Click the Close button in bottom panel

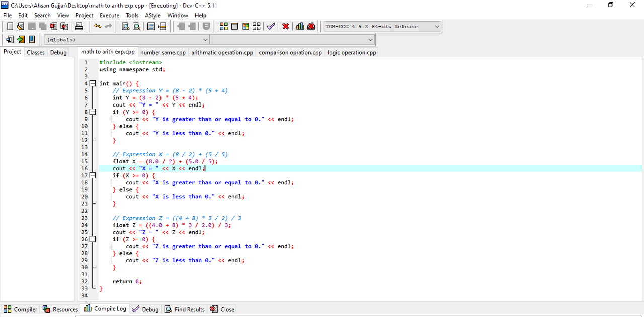tap(222, 309)
